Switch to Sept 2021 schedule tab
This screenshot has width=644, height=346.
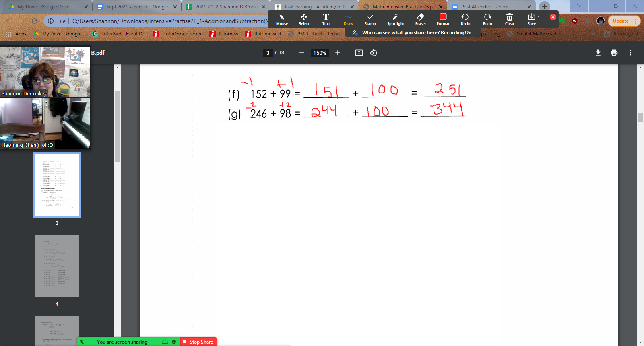point(137,6)
